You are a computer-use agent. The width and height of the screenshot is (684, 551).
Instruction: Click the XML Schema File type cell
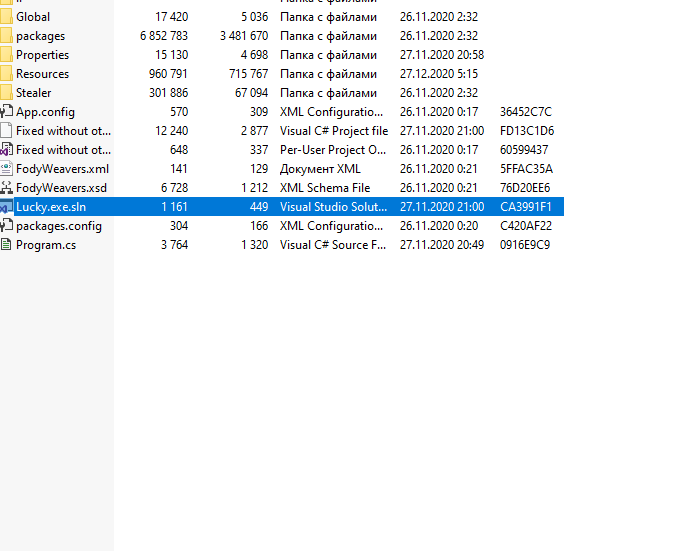click(x=325, y=188)
